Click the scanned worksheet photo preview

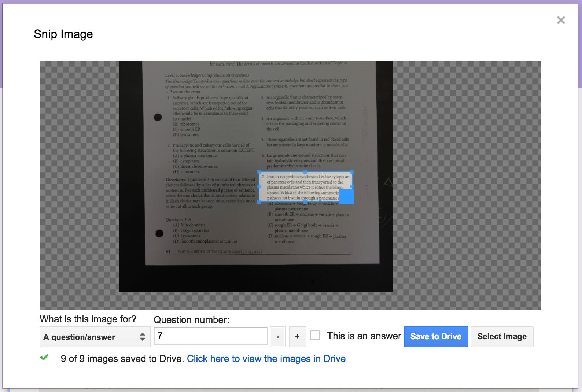pyautogui.click(x=255, y=176)
